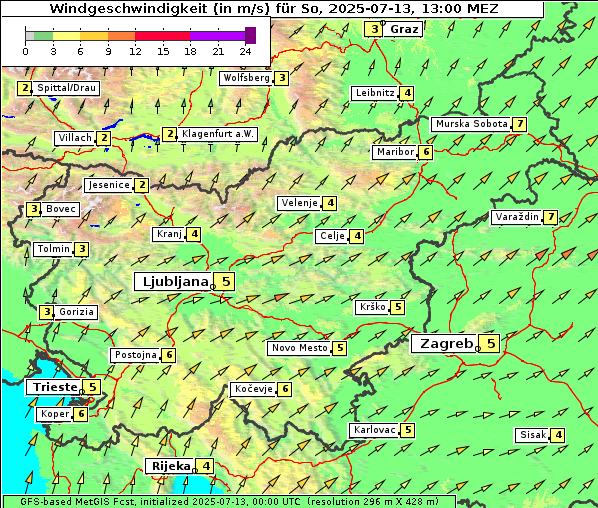This screenshot has height=508, width=598.
Task: Select the Koper wind speed box
Action: click(80, 414)
